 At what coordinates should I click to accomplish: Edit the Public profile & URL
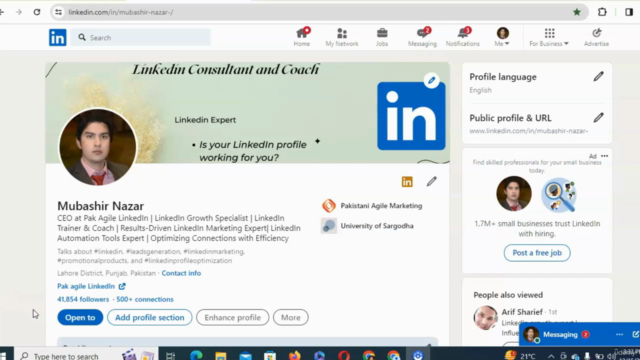[598, 118]
